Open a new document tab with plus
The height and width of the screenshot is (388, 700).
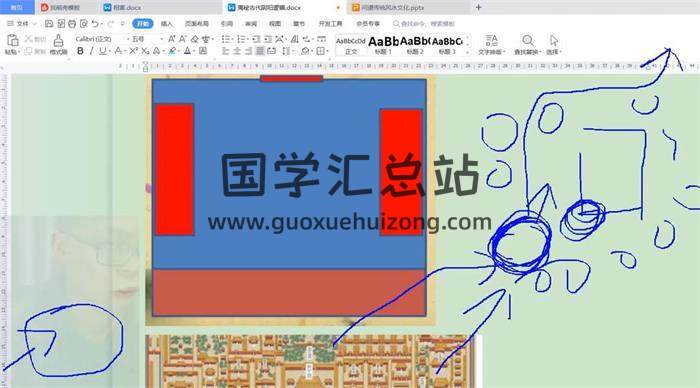tap(479, 7)
